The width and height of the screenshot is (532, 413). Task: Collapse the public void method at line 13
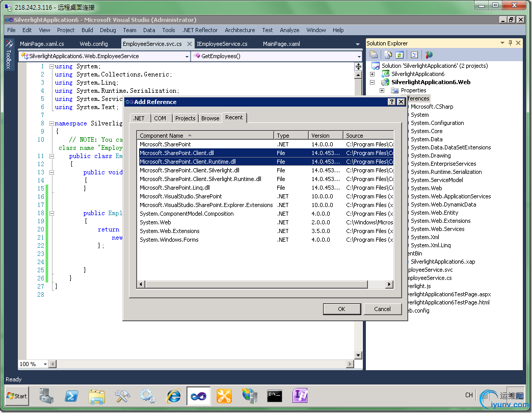click(51, 172)
